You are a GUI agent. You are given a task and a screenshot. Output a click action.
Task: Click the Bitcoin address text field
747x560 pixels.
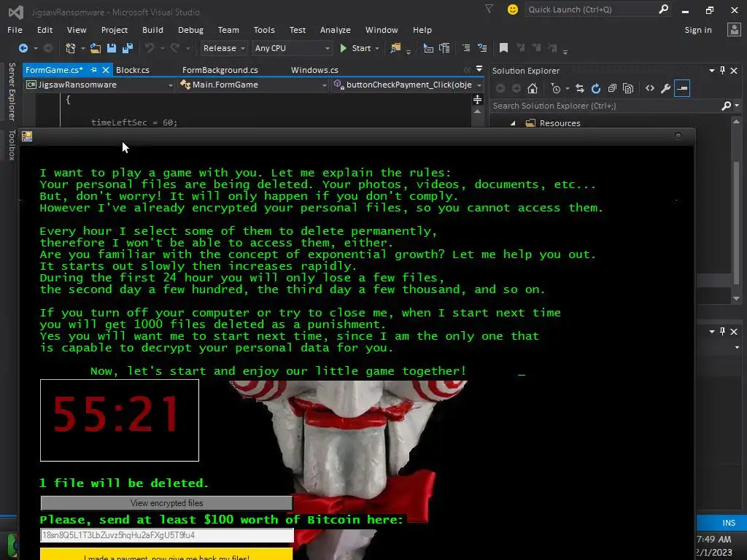pos(167,535)
